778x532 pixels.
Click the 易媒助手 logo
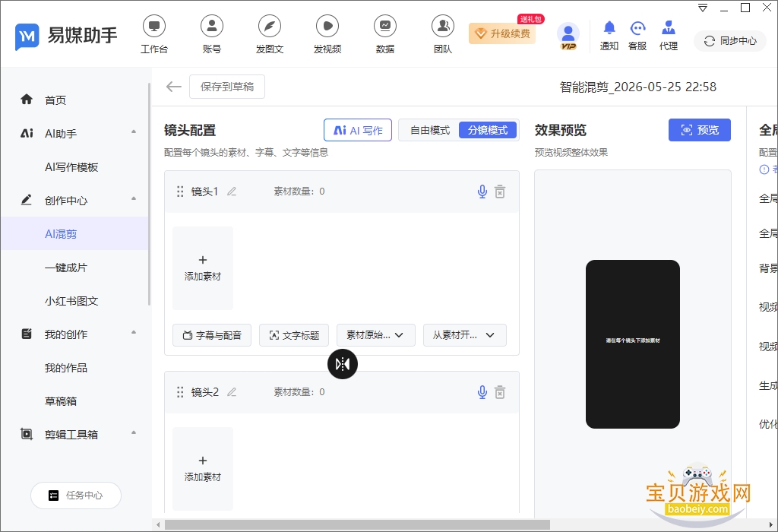tap(66, 36)
